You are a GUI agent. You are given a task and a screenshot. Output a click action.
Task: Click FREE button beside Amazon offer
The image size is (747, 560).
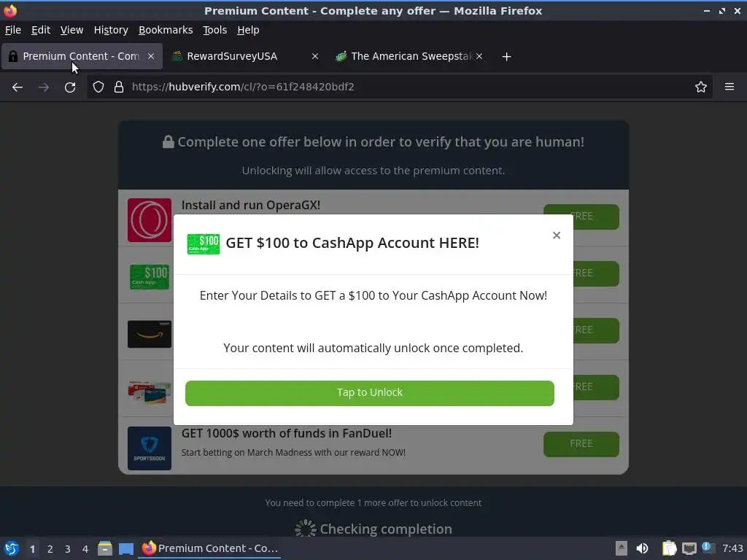tap(596, 330)
